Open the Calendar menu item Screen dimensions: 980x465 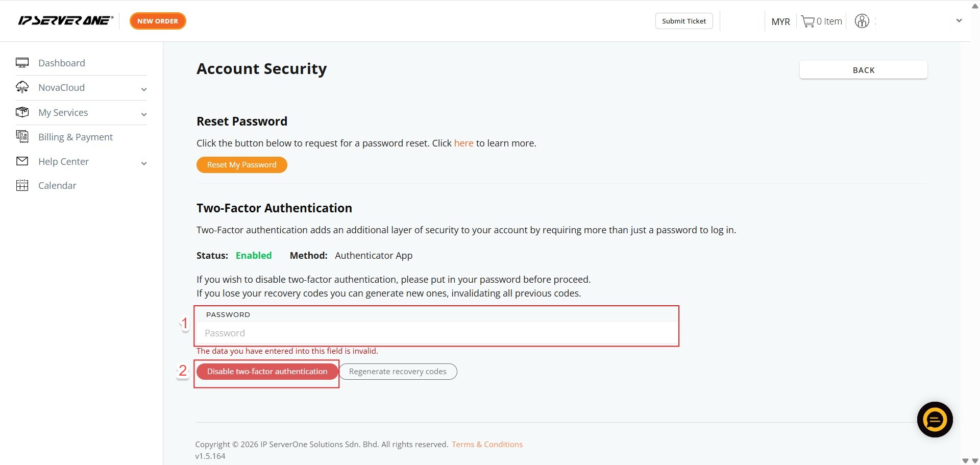[57, 185]
